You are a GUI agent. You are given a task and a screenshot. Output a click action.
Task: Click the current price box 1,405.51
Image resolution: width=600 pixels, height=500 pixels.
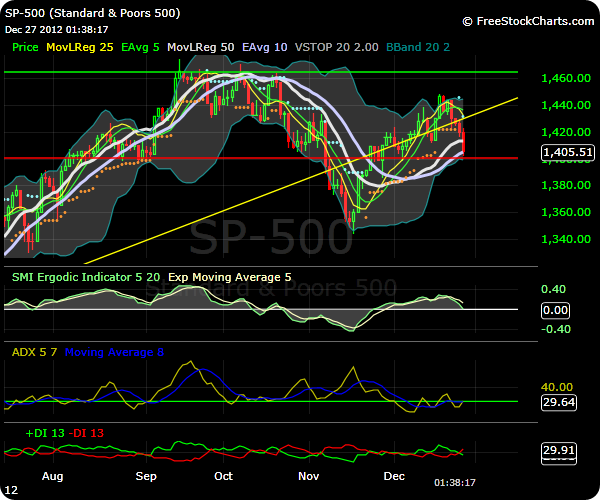[568, 152]
